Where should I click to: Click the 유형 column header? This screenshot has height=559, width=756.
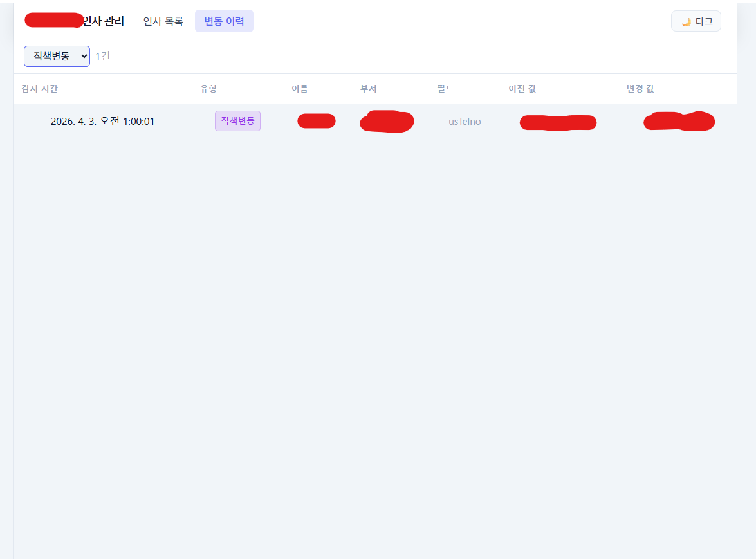coord(208,89)
